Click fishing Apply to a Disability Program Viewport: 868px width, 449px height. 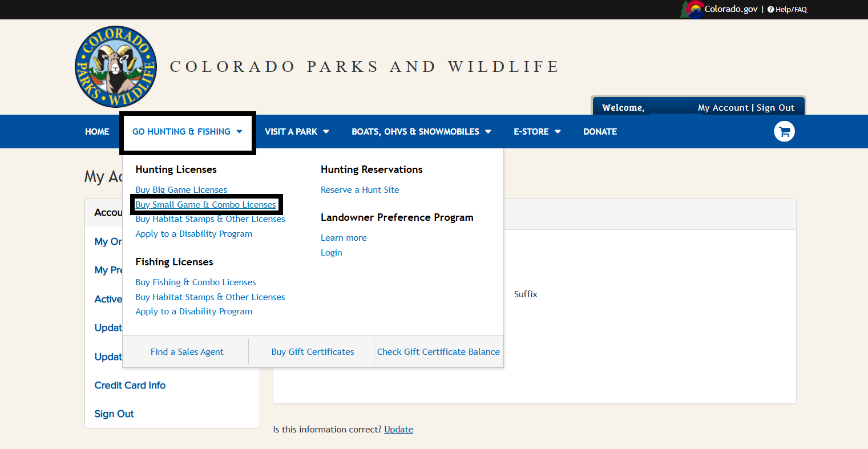(193, 312)
